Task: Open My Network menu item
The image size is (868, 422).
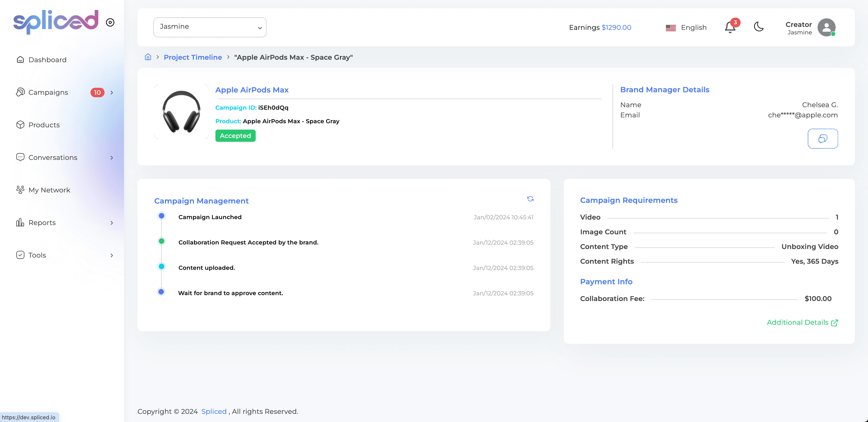Action: click(50, 190)
